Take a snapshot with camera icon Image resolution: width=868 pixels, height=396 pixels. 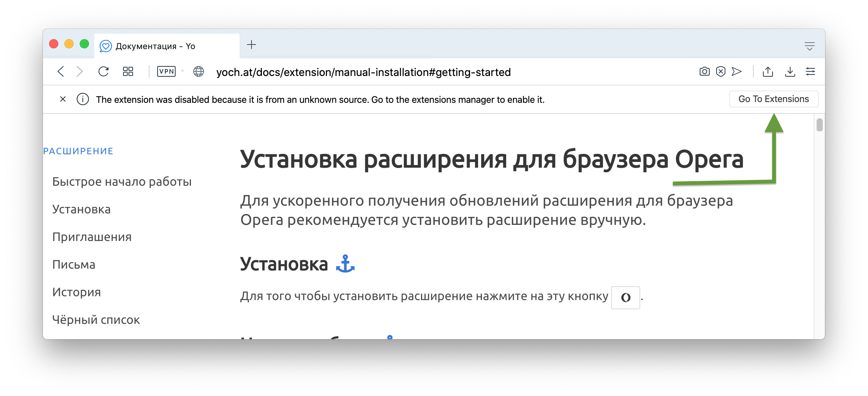pos(705,71)
